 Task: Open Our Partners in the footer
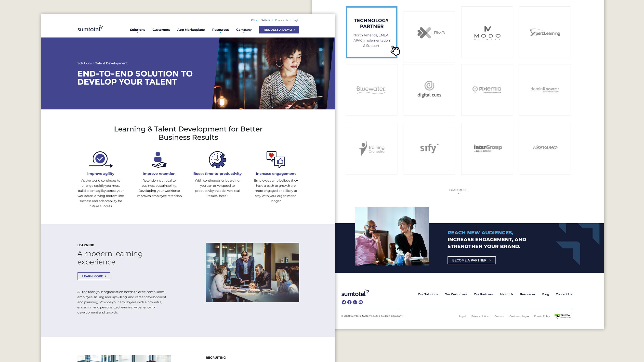click(483, 294)
